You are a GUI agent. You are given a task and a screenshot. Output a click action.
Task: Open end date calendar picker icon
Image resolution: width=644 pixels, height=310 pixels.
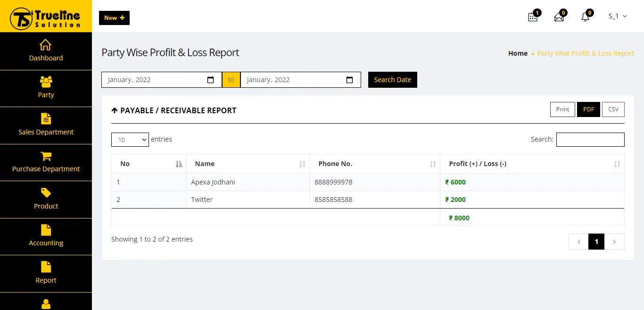tap(349, 80)
